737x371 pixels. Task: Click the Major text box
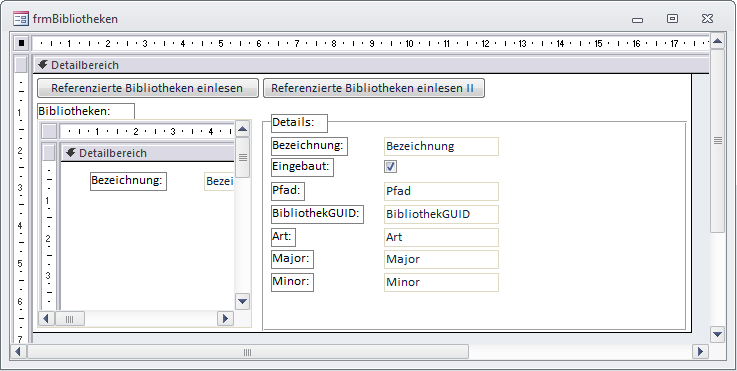[441, 259]
